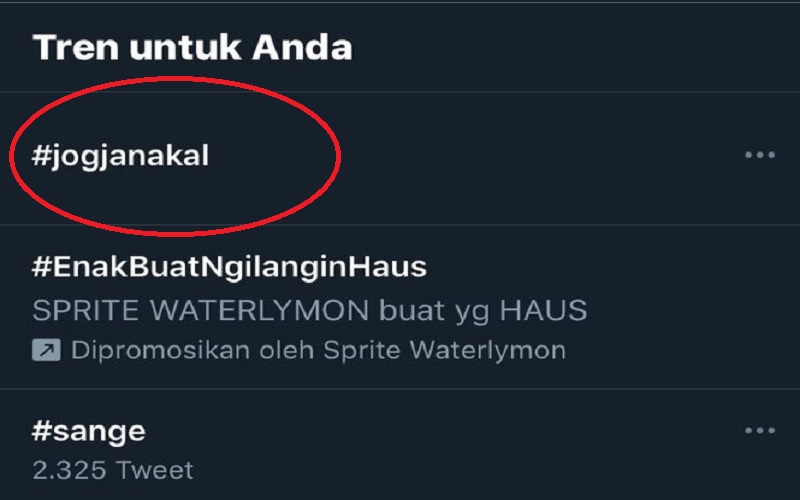The image size is (800, 500).
Task: Open the #EnakBuatNgilanginHaus promoted hashtag
Action: click(x=230, y=267)
